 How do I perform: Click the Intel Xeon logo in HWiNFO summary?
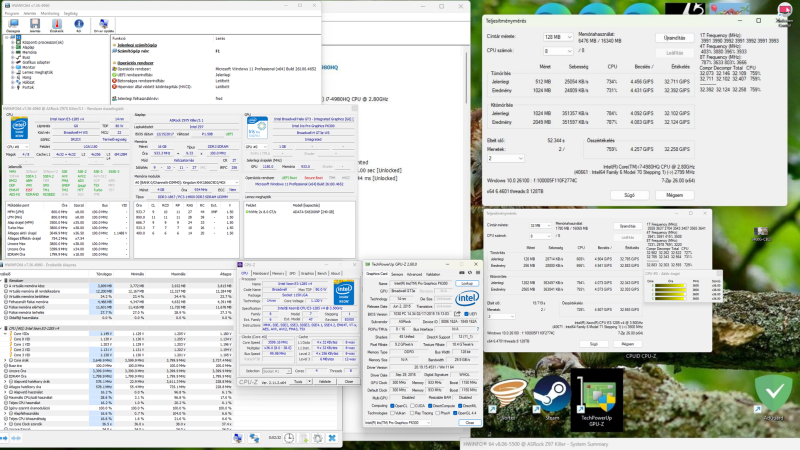click(x=19, y=128)
